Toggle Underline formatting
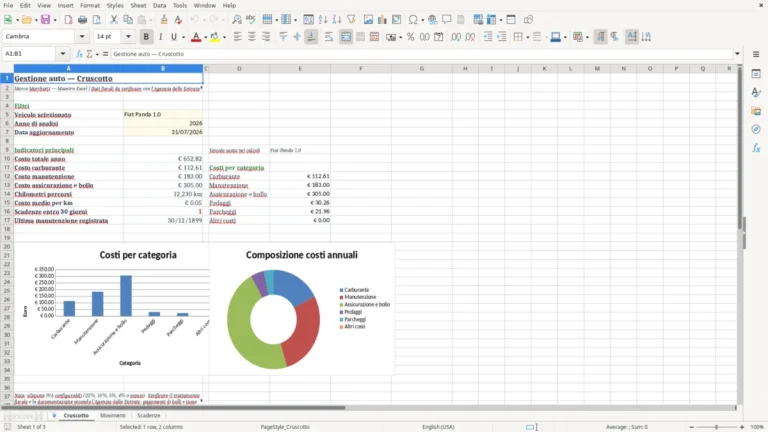This screenshot has height=432, width=768. coord(174,37)
